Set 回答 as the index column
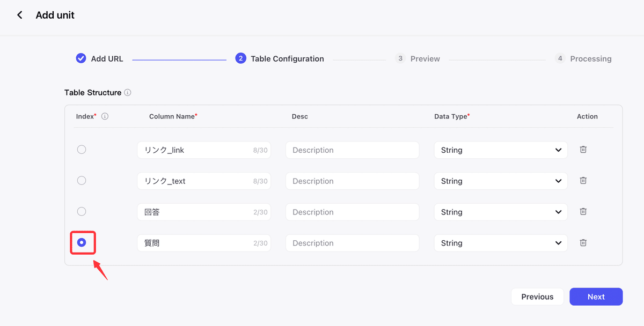This screenshot has height=326, width=644. click(x=82, y=212)
